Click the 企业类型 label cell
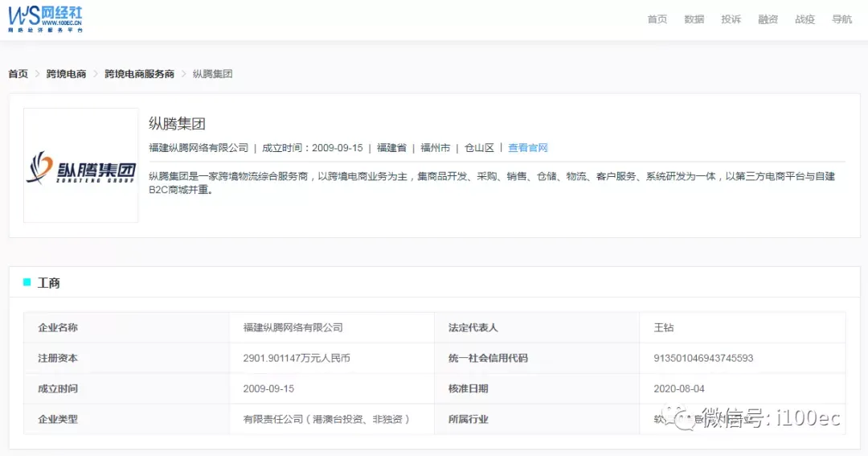 [127, 419]
